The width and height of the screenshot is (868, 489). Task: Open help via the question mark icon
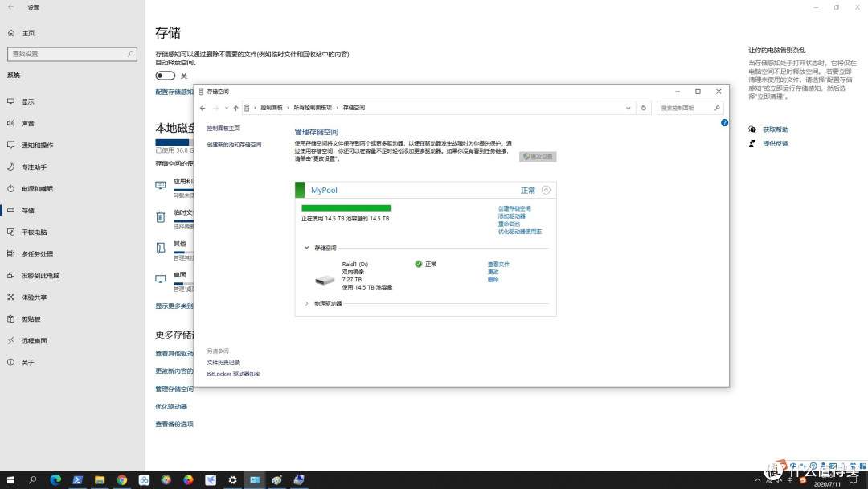pyautogui.click(x=724, y=122)
